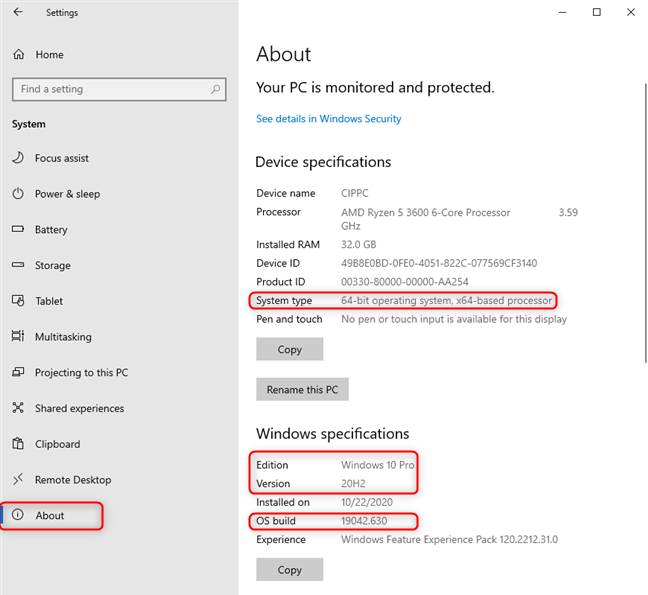
Task: Click the version value 20H2
Action: coord(353,483)
